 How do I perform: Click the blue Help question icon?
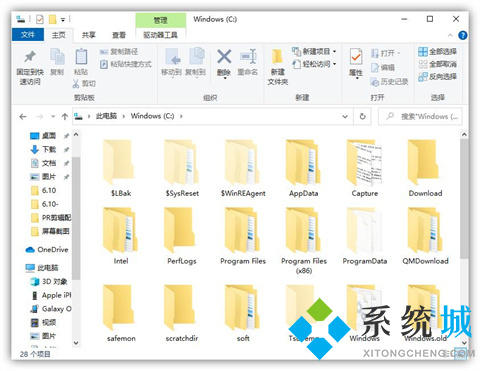pyautogui.click(x=463, y=35)
